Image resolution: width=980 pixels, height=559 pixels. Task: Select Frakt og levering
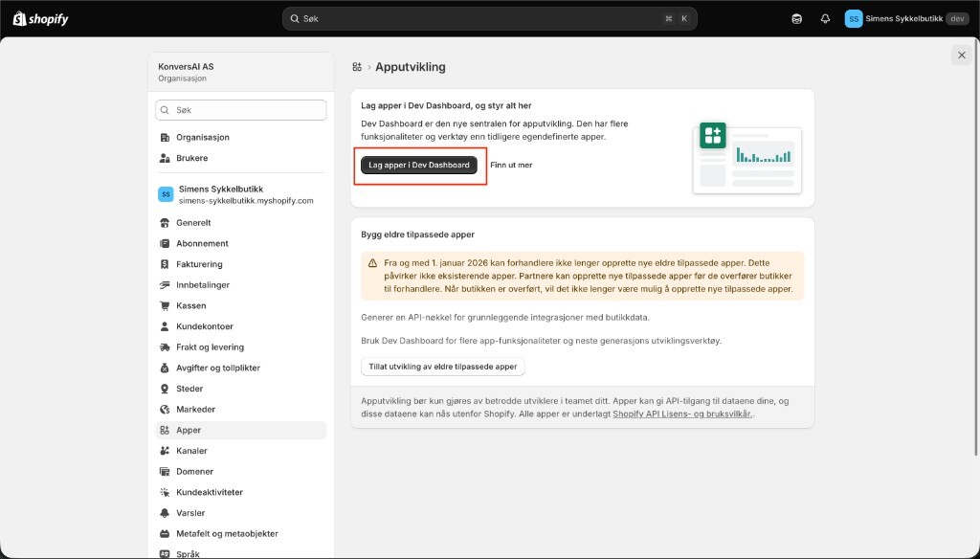pyautogui.click(x=240, y=347)
